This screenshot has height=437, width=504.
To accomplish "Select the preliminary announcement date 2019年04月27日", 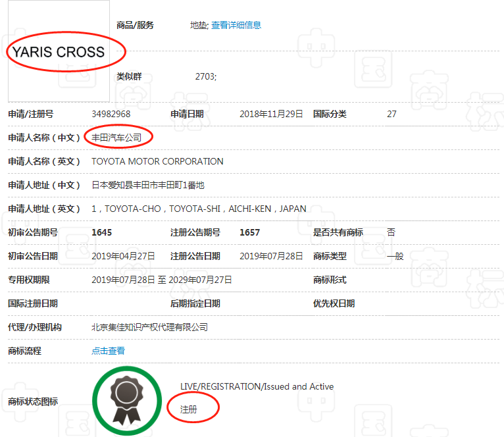I will pos(123,256).
